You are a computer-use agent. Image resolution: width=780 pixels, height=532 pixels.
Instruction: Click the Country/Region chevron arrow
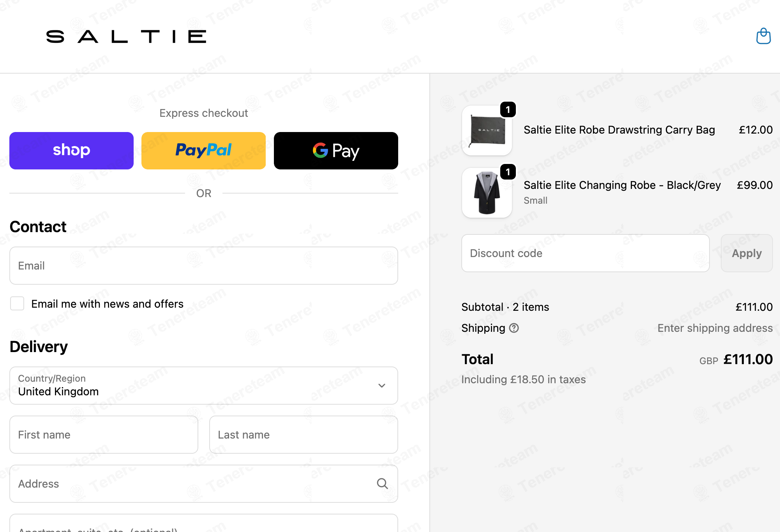[x=382, y=386]
